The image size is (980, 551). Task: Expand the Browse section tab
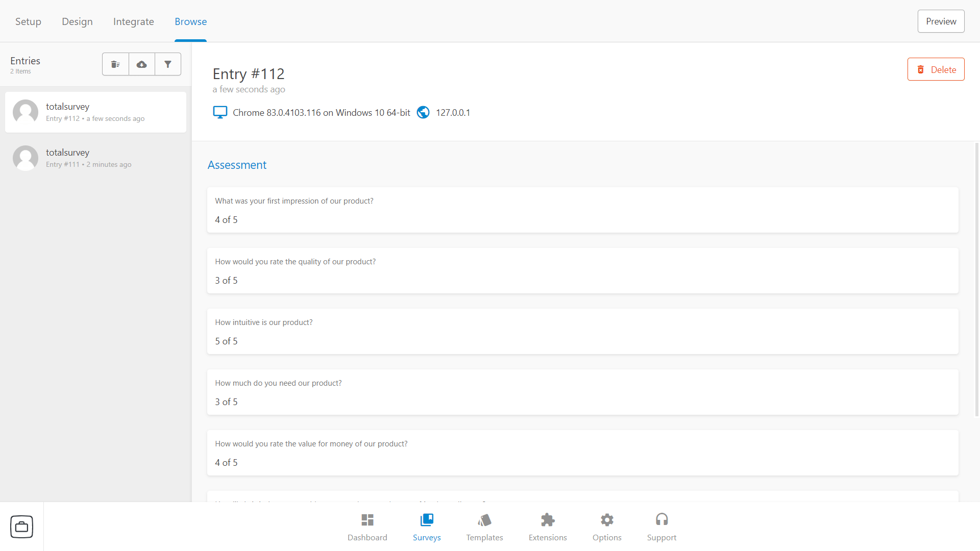190,21
